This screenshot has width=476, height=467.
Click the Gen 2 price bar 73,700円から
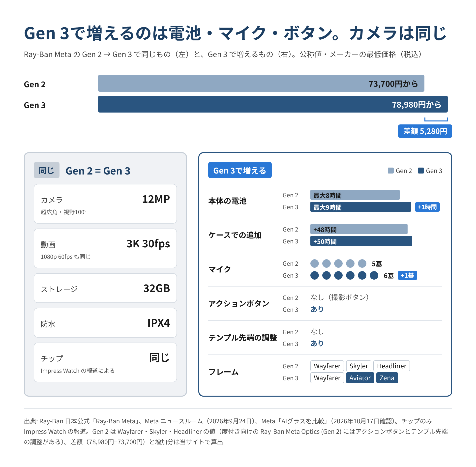(x=261, y=83)
